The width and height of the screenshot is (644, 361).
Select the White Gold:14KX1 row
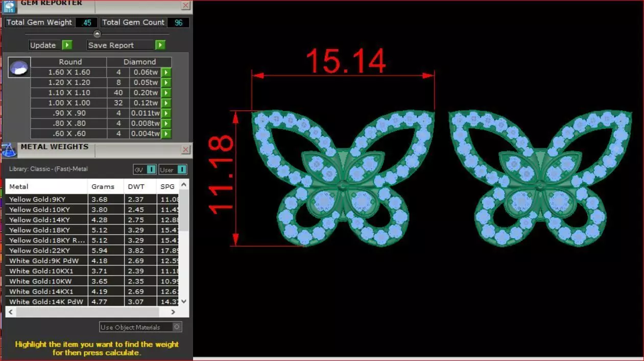click(x=93, y=291)
